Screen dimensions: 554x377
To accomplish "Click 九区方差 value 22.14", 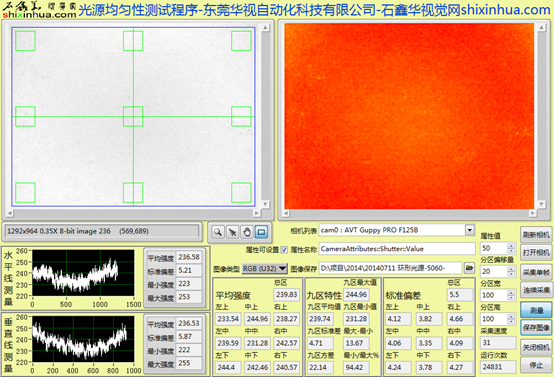I will 320,367.
